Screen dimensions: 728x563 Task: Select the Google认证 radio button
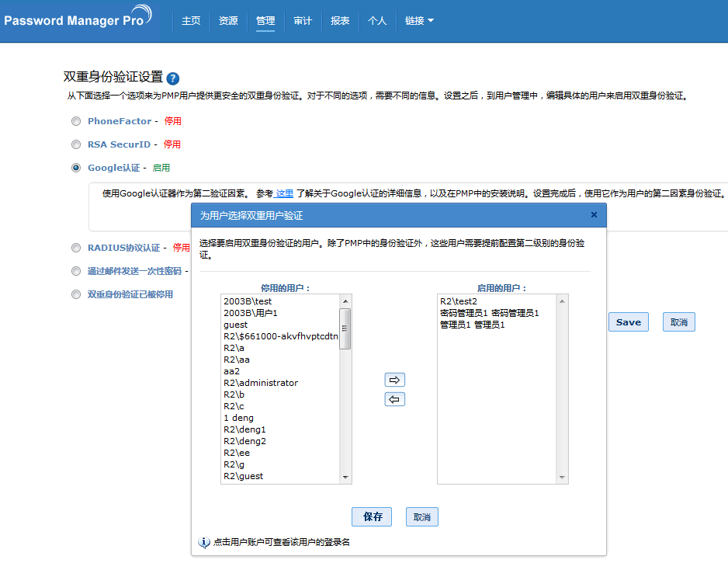(76, 168)
